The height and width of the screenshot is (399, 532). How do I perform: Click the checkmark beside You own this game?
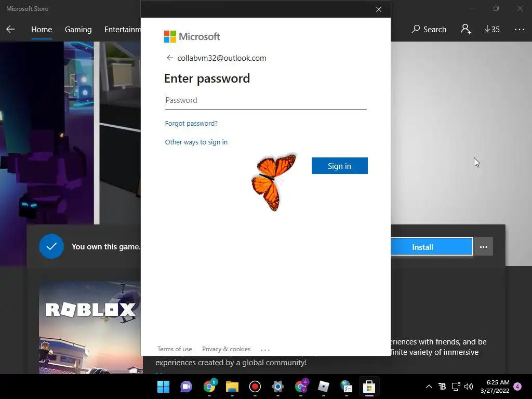tap(51, 246)
